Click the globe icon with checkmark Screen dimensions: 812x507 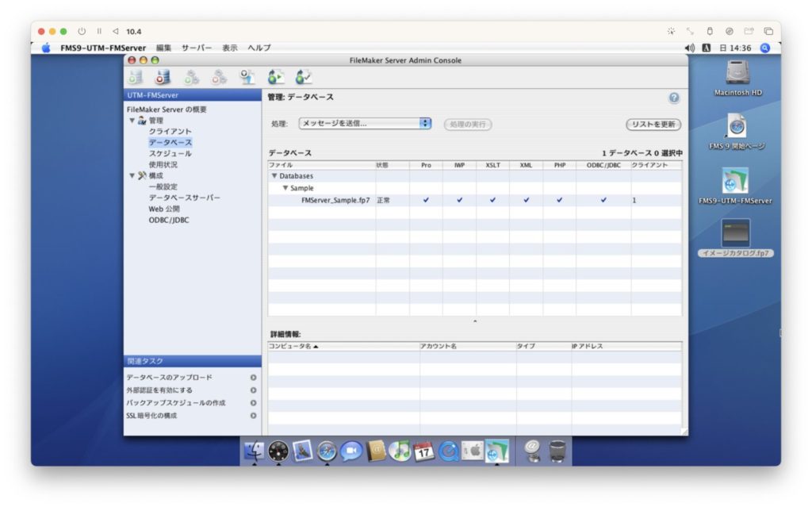tap(304, 78)
